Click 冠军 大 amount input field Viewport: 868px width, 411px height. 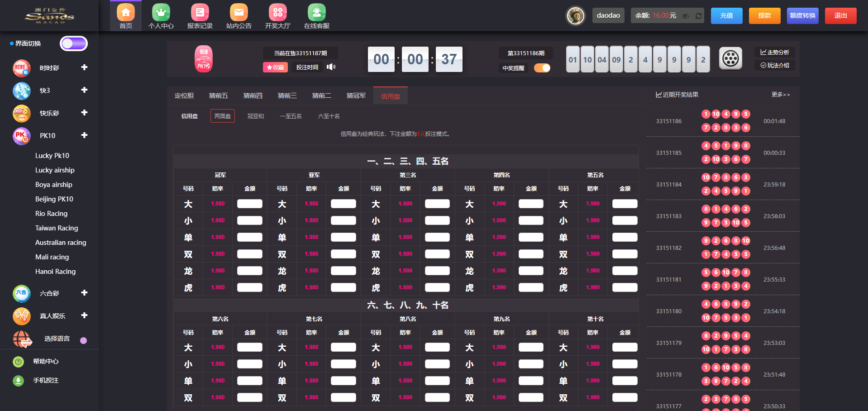click(x=250, y=204)
